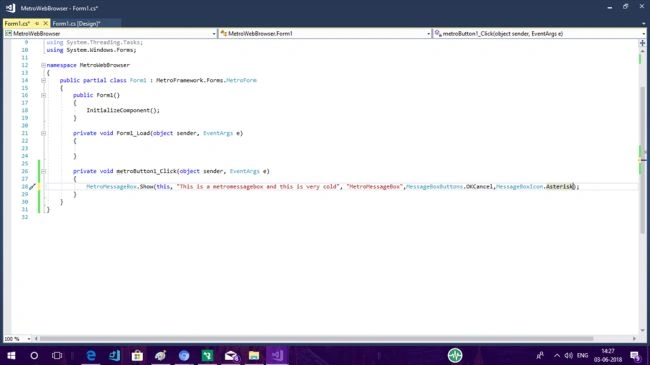Open the green app icon on taskbar
Viewport: 650px width, 365px height.
click(x=207, y=355)
